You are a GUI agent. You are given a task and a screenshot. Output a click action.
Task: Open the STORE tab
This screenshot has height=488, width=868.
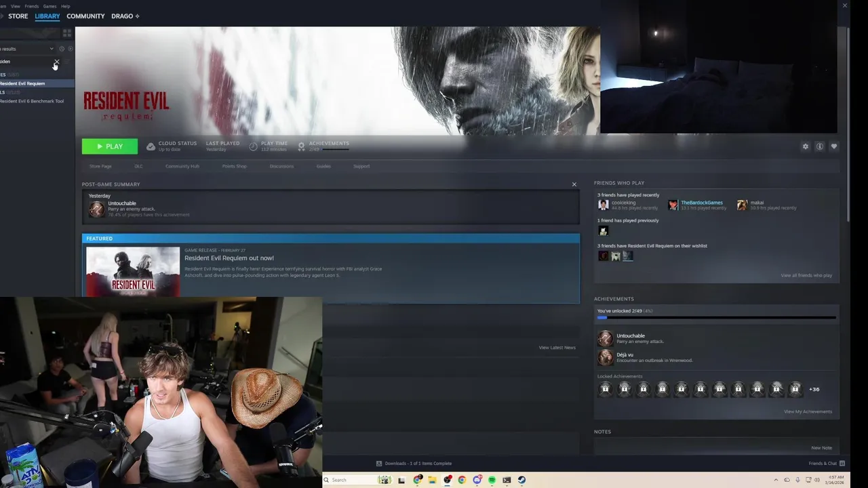pyautogui.click(x=18, y=16)
